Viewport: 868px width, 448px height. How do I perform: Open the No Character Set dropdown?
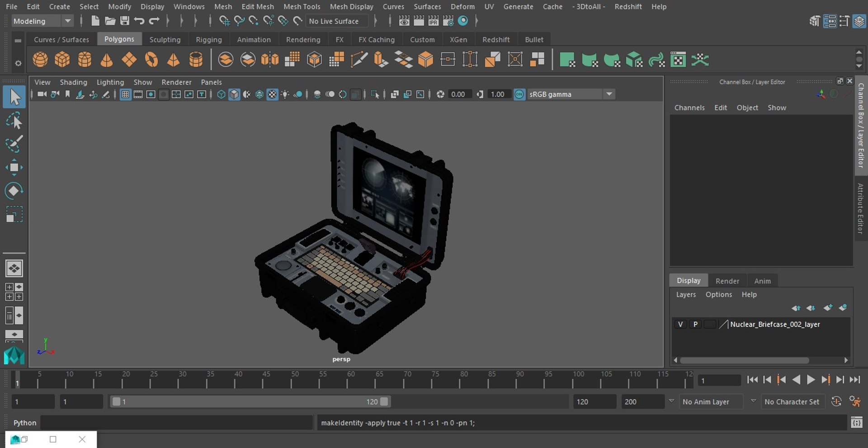tap(793, 401)
